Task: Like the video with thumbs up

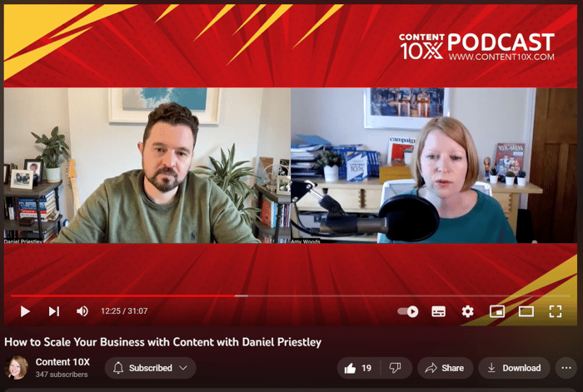Action: (358, 368)
